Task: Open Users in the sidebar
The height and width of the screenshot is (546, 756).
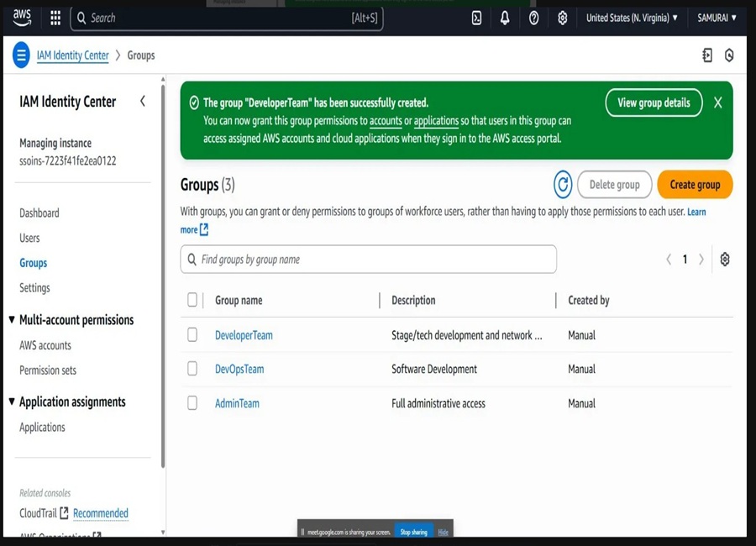Action: 29,238
